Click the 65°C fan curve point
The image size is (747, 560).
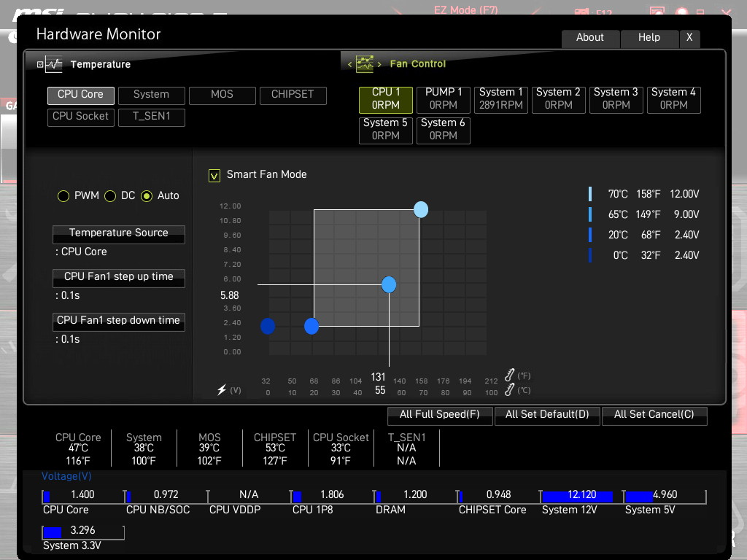389,285
